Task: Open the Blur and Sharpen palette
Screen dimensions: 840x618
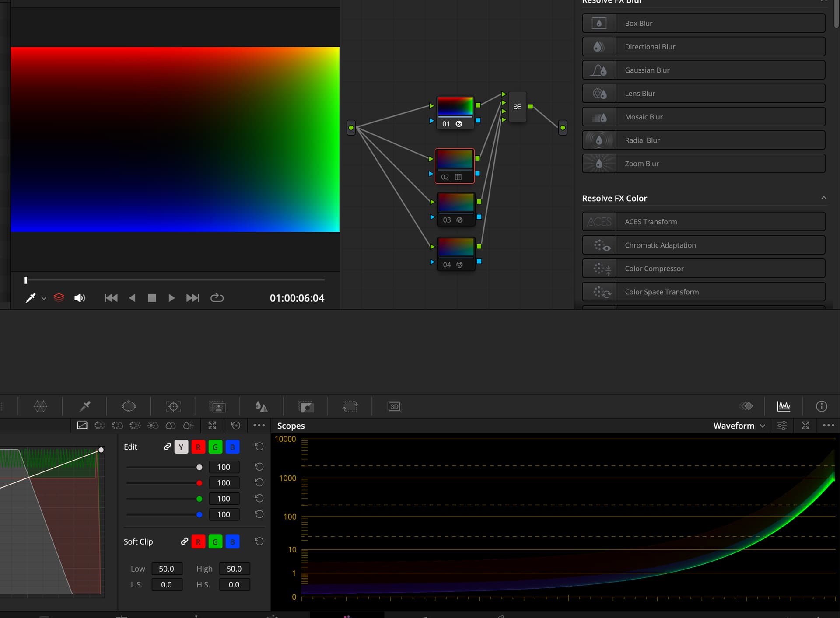Action: point(261,406)
